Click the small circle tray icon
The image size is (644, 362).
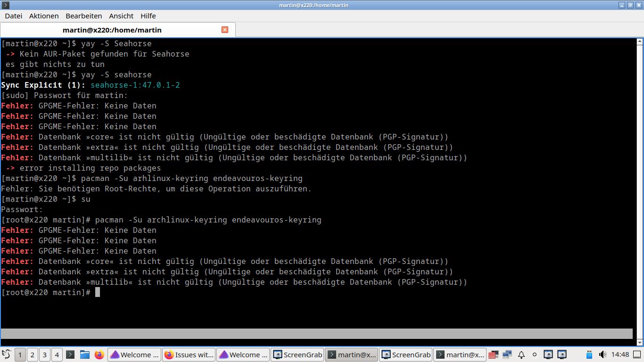click(x=535, y=354)
